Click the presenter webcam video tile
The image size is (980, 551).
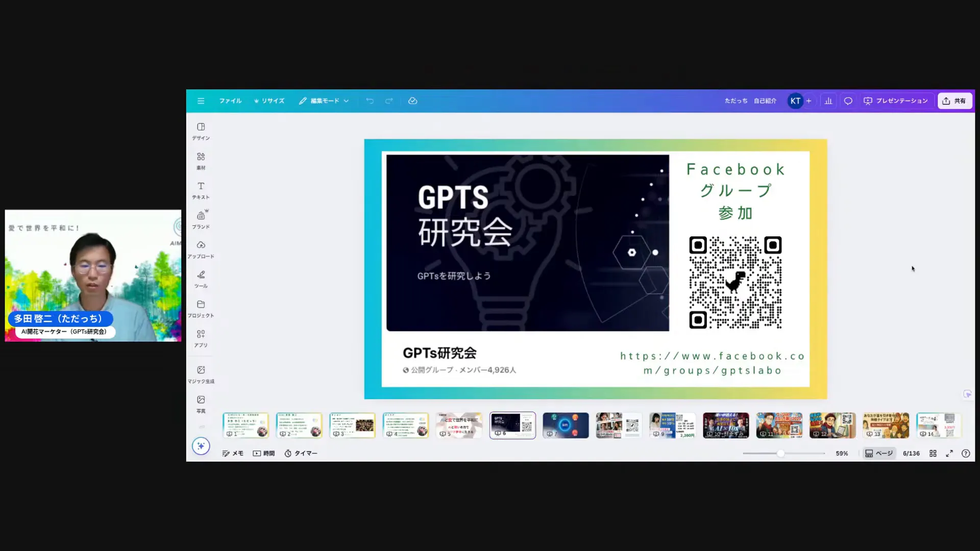click(93, 275)
